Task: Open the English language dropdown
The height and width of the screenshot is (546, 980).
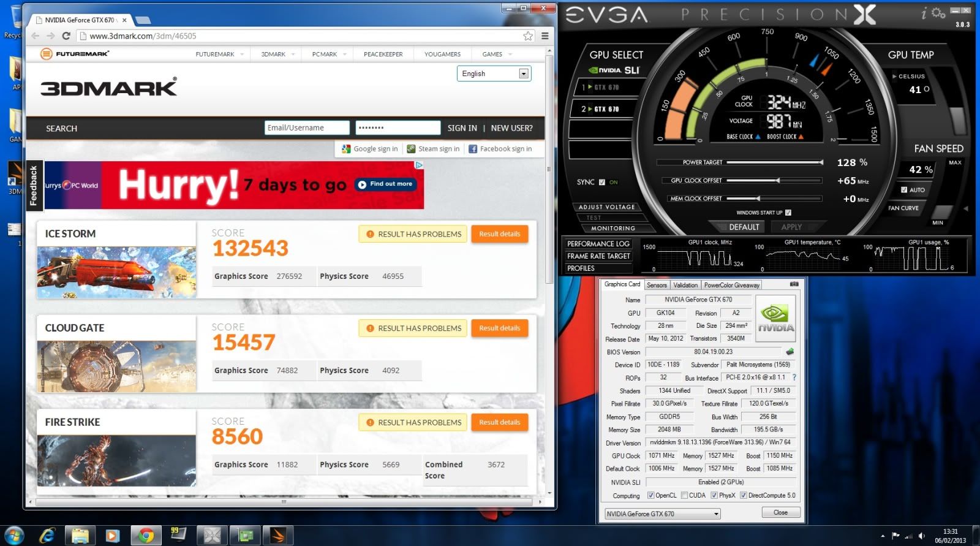Action: 494,74
